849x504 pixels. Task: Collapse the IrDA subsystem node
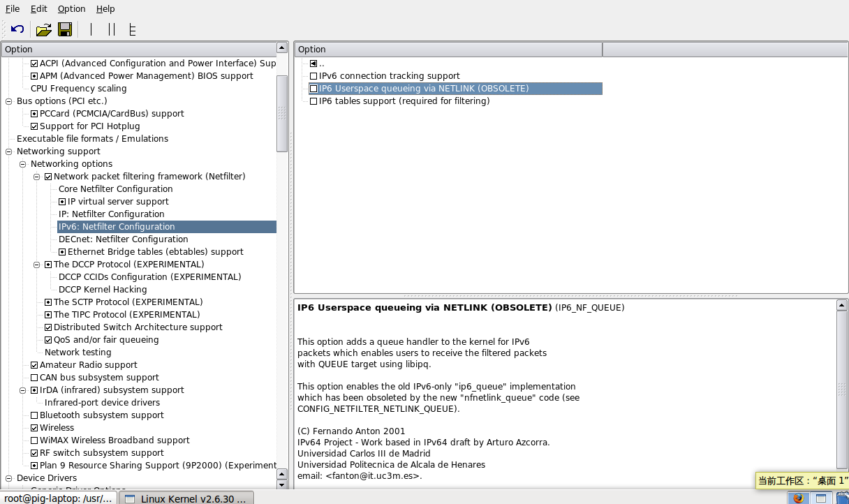(x=23, y=390)
